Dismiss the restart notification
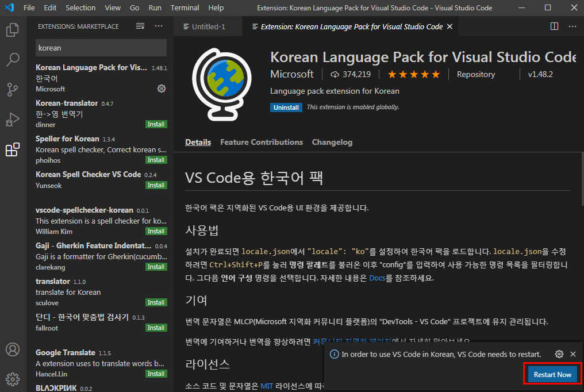Screen dimensions: 584x392 click(573, 354)
